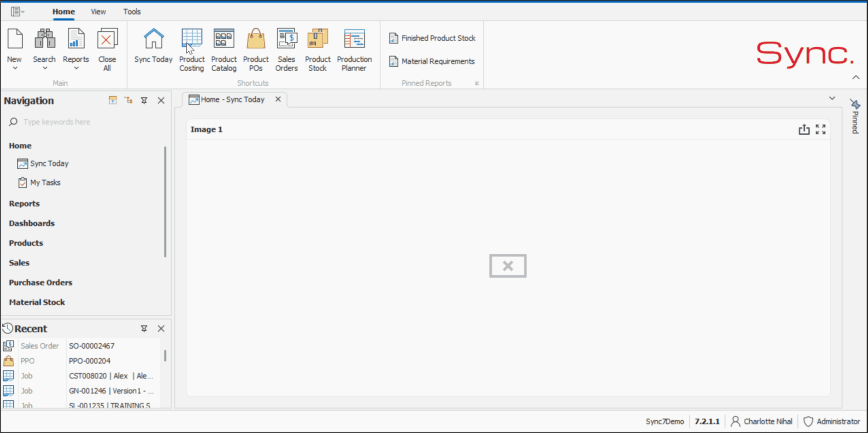Click the broken image placeholder
Viewport: 868px width, 433px height.
(x=508, y=266)
